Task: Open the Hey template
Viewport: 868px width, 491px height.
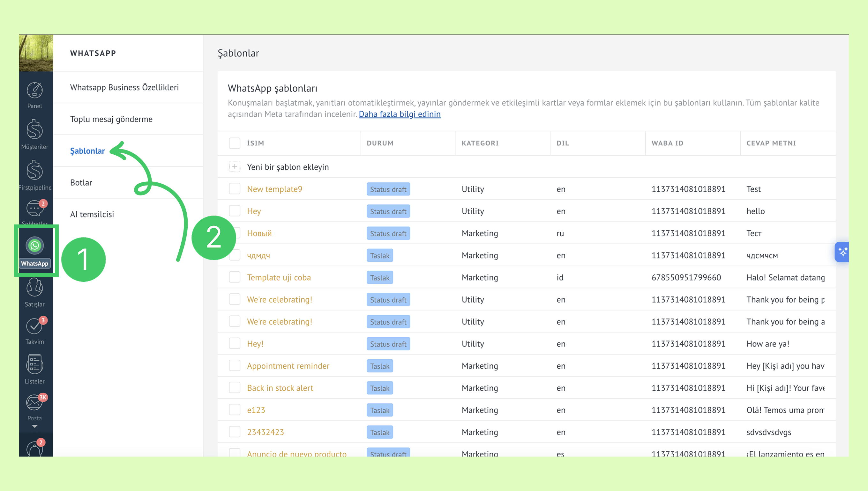Action: 254,211
